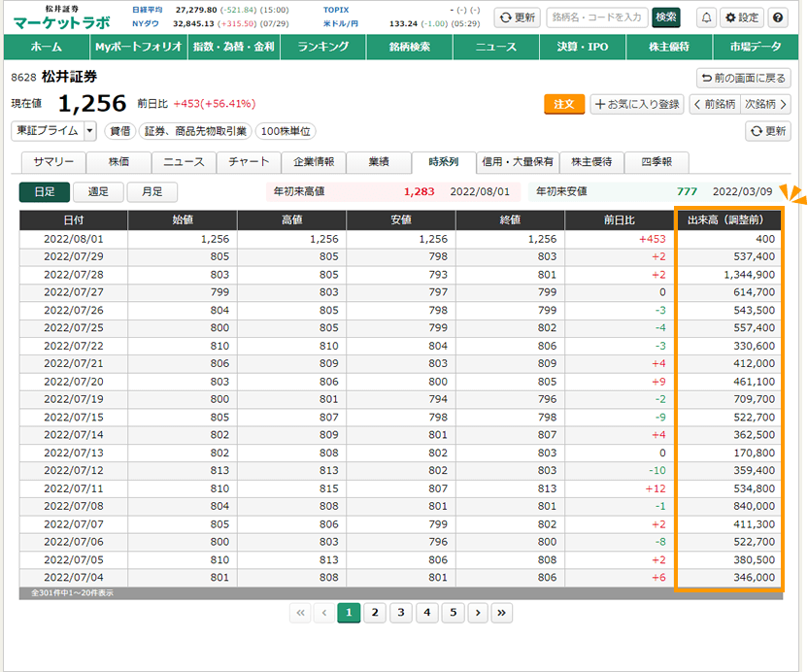Open 設定 gear settings
The height and width of the screenshot is (672, 808).
(x=742, y=17)
